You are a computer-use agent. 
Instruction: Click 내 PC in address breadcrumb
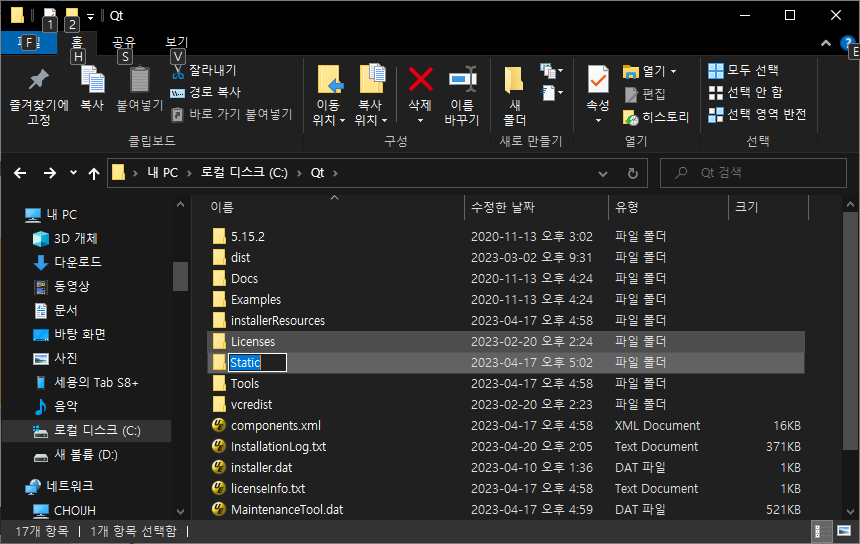162,173
